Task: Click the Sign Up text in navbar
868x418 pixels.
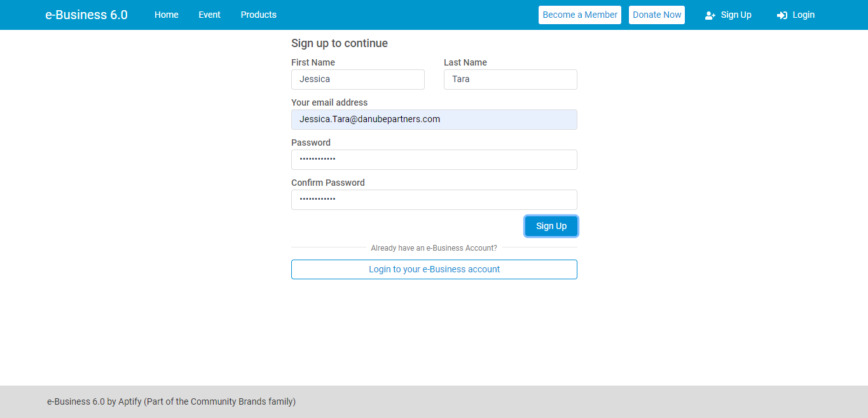Action: 736,15
